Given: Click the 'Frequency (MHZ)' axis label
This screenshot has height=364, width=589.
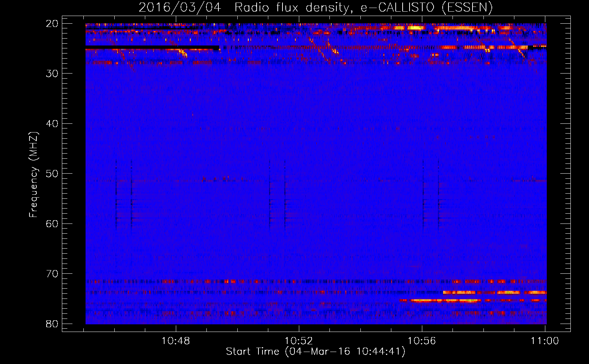Looking at the screenshot, I should tap(33, 174).
